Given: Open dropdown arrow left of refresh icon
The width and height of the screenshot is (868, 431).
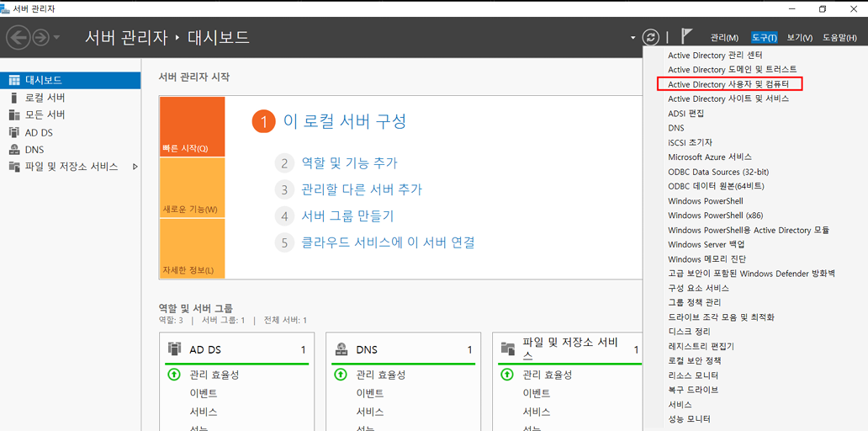Looking at the screenshot, I should [x=632, y=38].
